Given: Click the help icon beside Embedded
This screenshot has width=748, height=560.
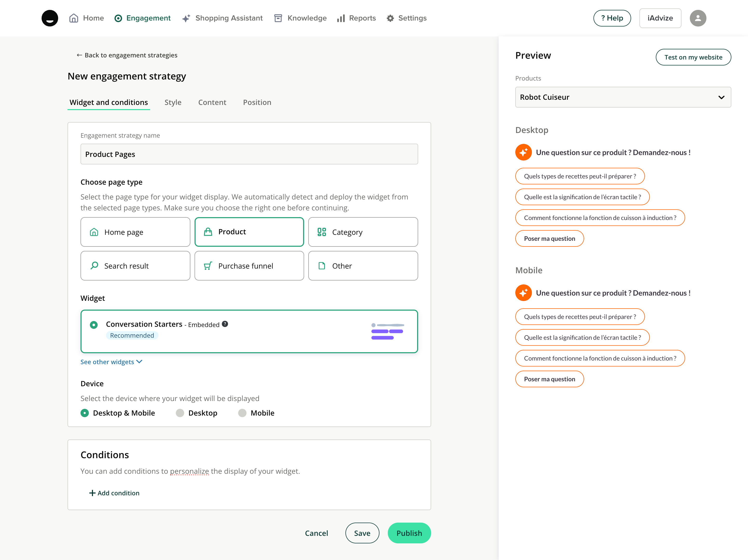Looking at the screenshot, I should coord(225,324).
